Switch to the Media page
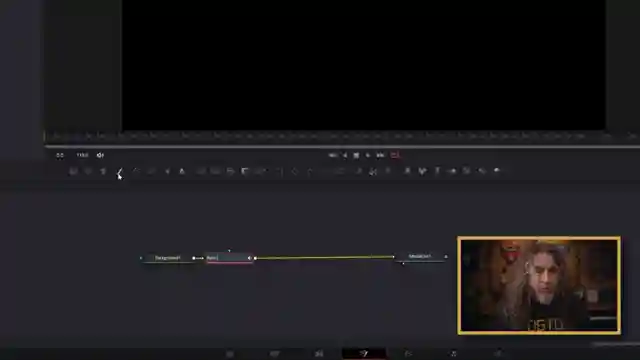 [230, 354]
